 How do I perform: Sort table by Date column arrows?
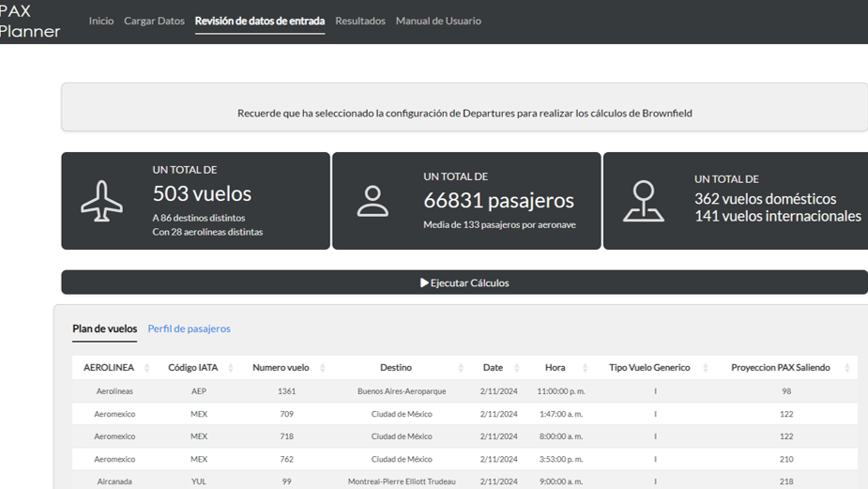[517, 368]
